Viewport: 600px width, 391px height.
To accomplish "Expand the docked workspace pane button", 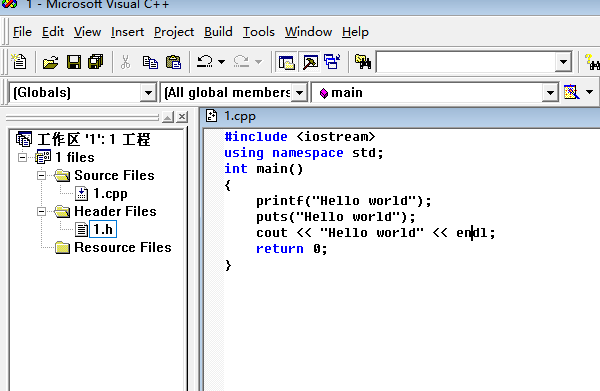I will pos(168,117).
